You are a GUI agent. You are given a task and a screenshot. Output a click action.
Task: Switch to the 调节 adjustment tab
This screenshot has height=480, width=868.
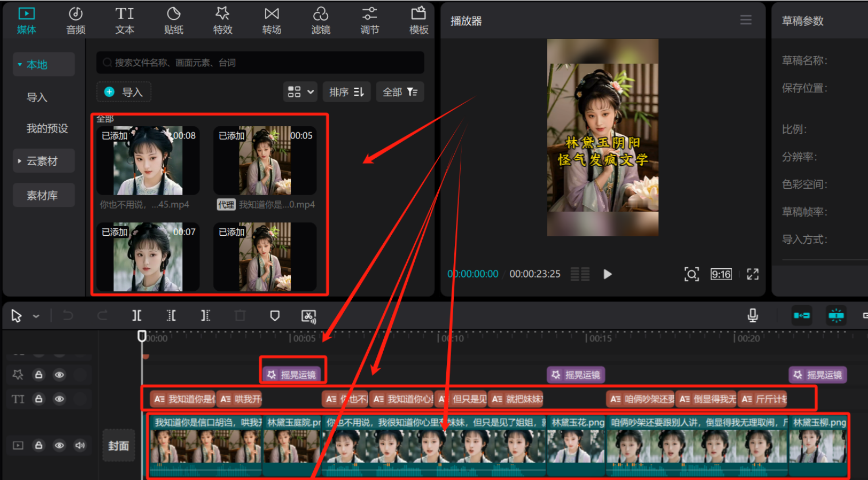(x=369, y=21)
